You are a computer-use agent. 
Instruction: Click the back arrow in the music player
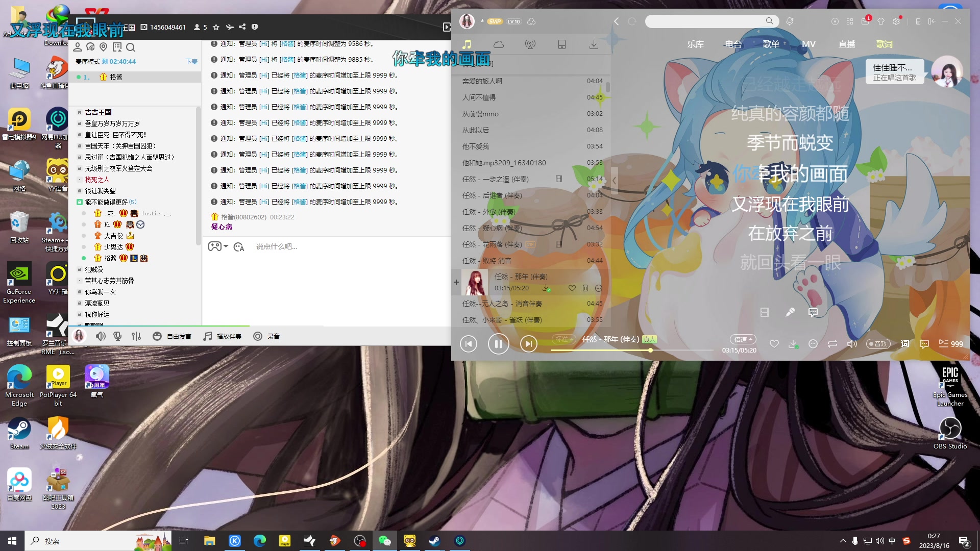[x=616, y=21]
